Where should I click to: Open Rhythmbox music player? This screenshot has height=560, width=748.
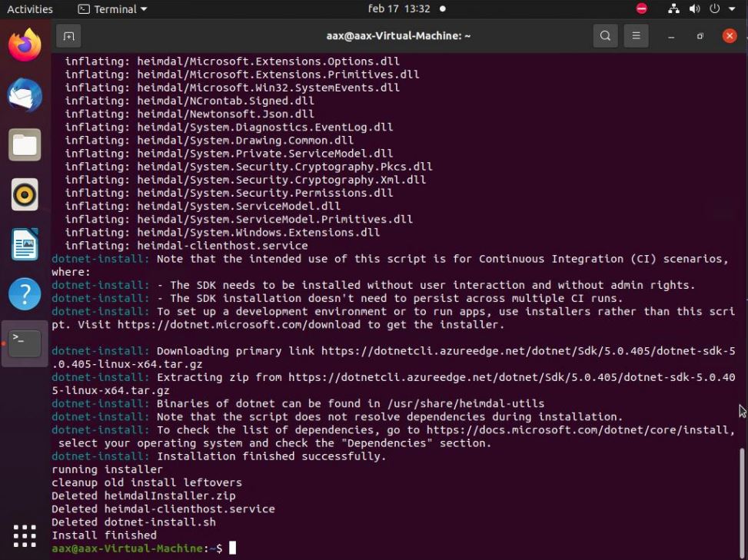25,194
